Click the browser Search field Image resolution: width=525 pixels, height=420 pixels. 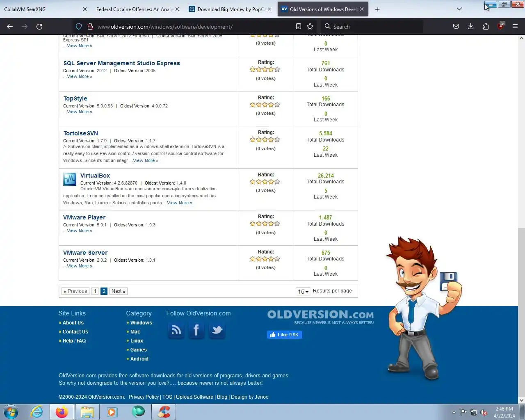(x=371, y=27)
